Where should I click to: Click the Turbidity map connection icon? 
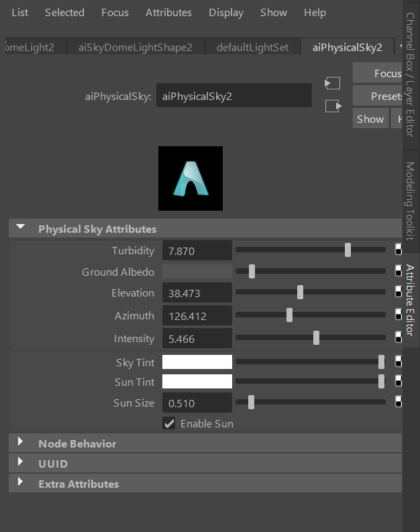point(399,250)
